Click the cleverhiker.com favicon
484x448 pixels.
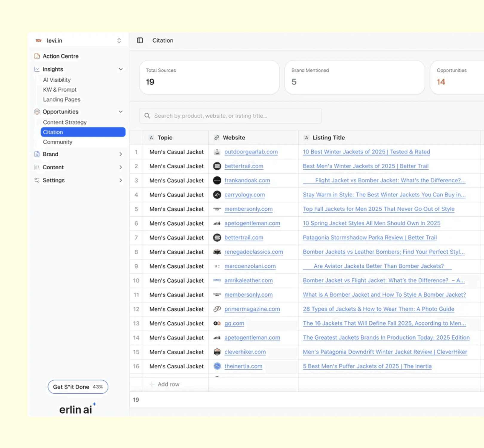pos(217,352)
